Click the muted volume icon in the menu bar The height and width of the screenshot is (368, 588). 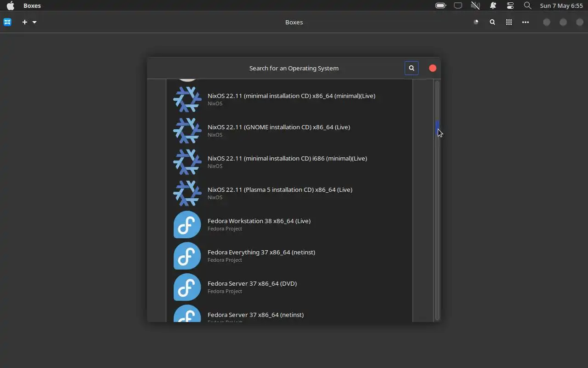click(x=475, y=6)
